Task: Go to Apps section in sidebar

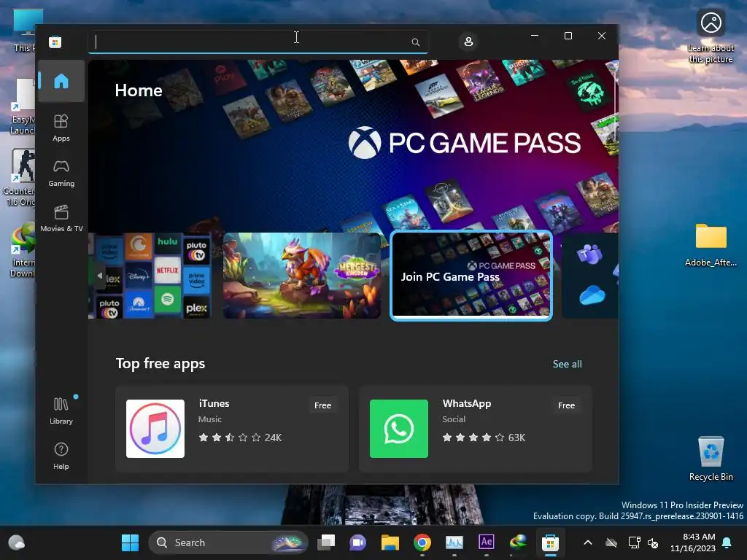Action: [61, 128]
